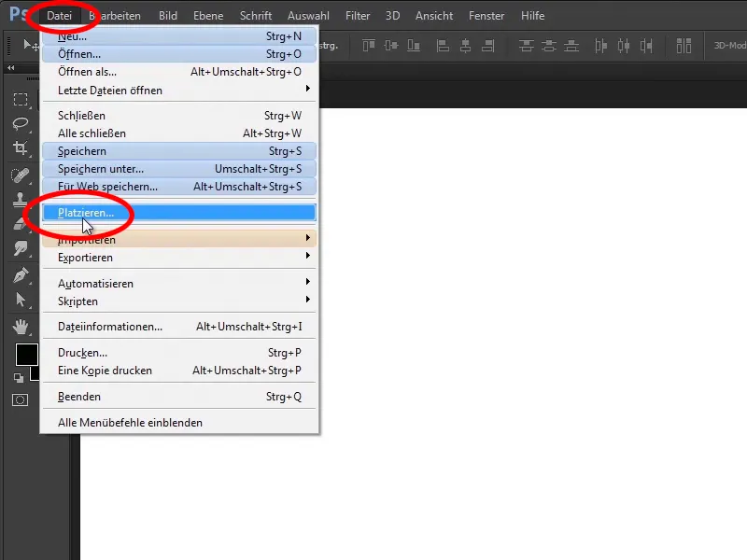Screen dimensions: 747x560
Task: Click Align bottom edges icon
Action: (x=414, y=46)
